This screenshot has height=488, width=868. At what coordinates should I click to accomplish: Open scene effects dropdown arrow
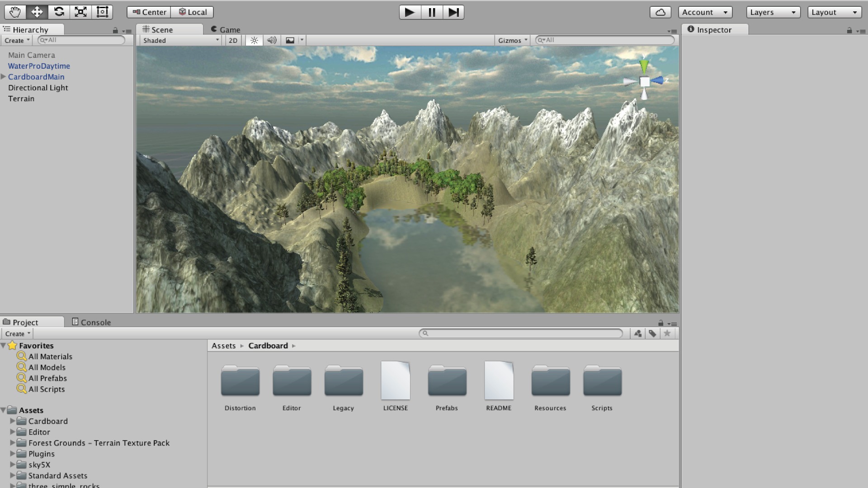point(302,40)
